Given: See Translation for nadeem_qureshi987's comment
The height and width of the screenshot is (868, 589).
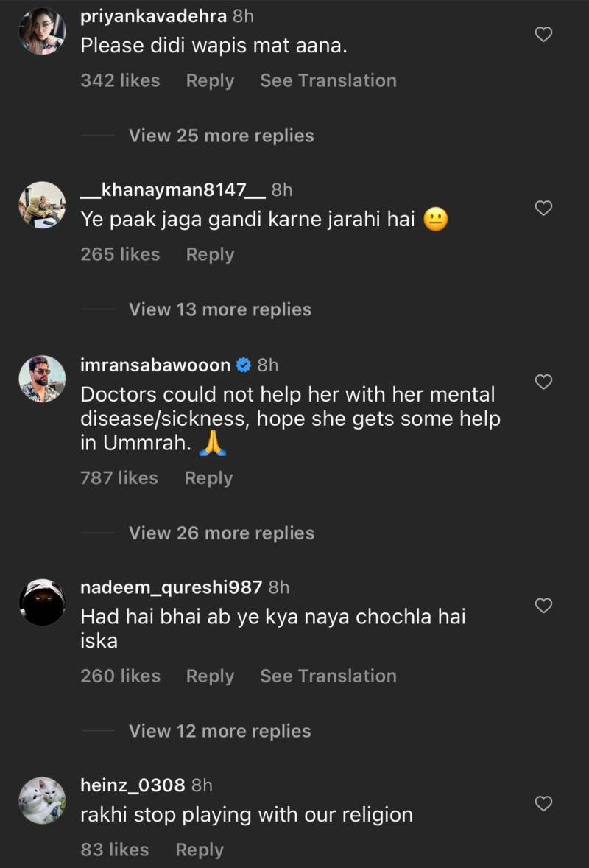Looking at the screenshot, I should tap(328, 676).
